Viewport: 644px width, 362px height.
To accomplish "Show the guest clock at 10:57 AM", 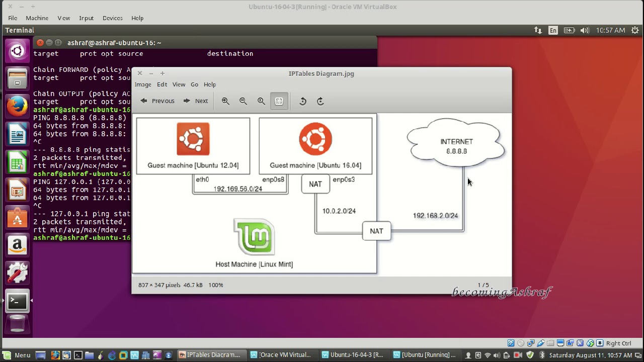I will (x=610, y=31).
